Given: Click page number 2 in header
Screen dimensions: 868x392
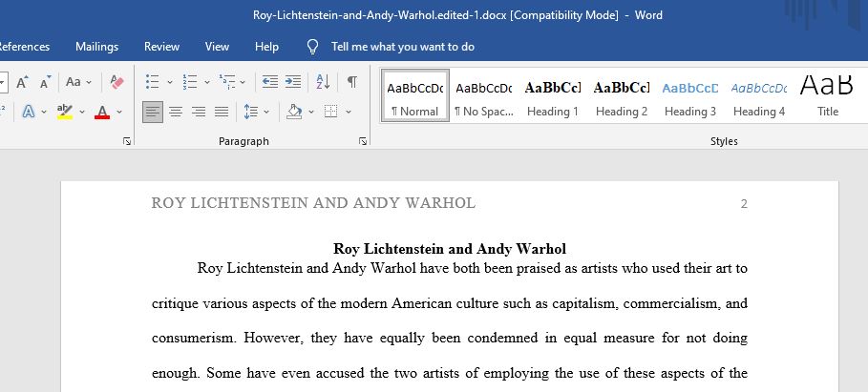Looking at the screenshot, I should 744,204.
